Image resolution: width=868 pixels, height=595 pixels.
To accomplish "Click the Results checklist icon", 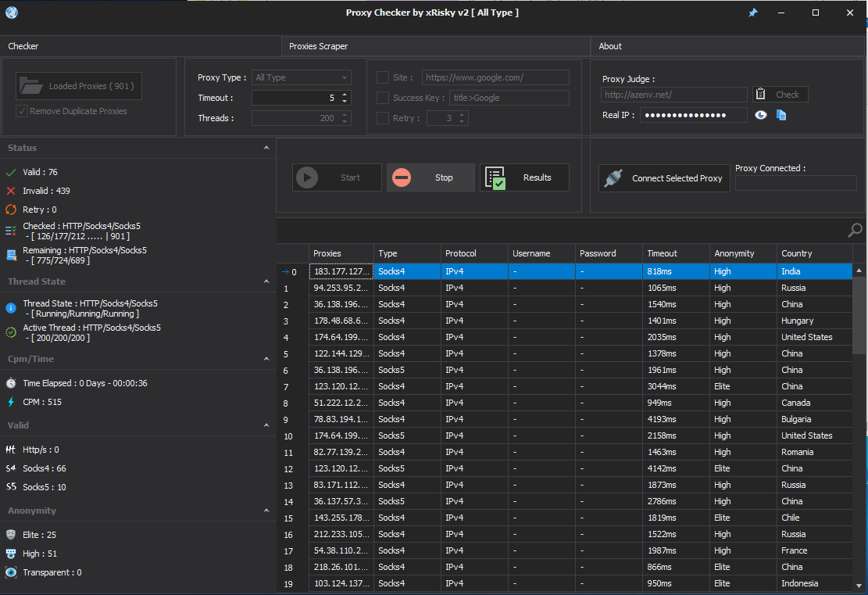I will (x=495, y=177).
